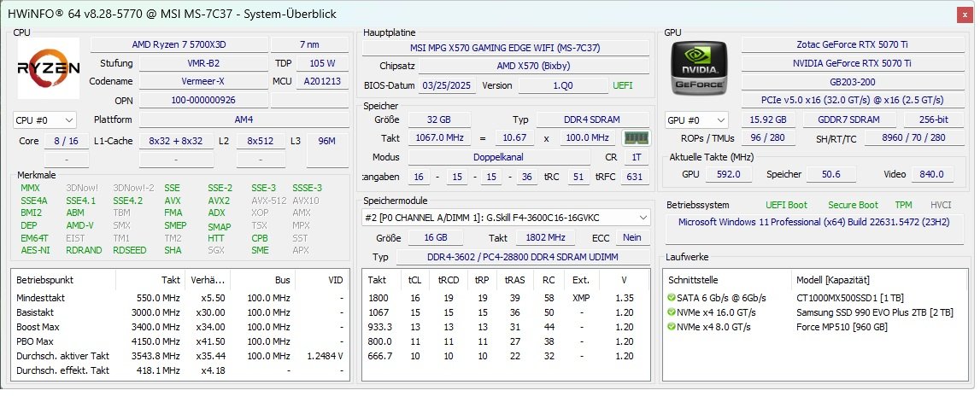Click the 03/25/2025 BIOS date value
The image size is (980, 402).
click(447, 85)
